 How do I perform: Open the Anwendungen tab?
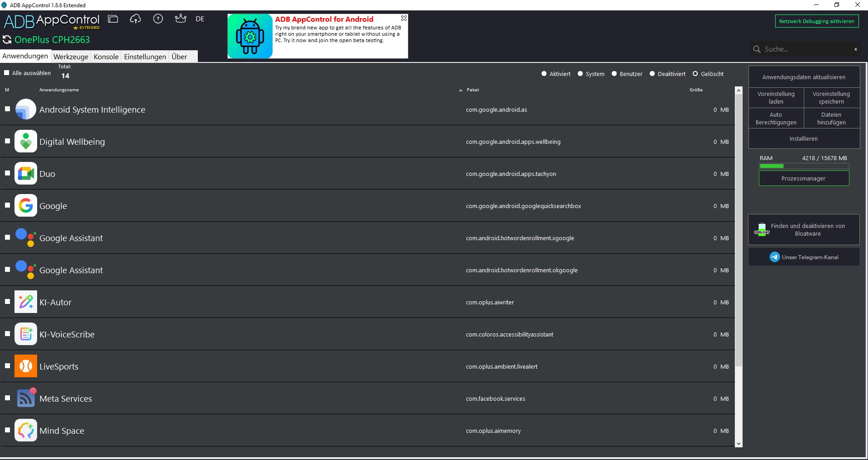click(25, 56)
